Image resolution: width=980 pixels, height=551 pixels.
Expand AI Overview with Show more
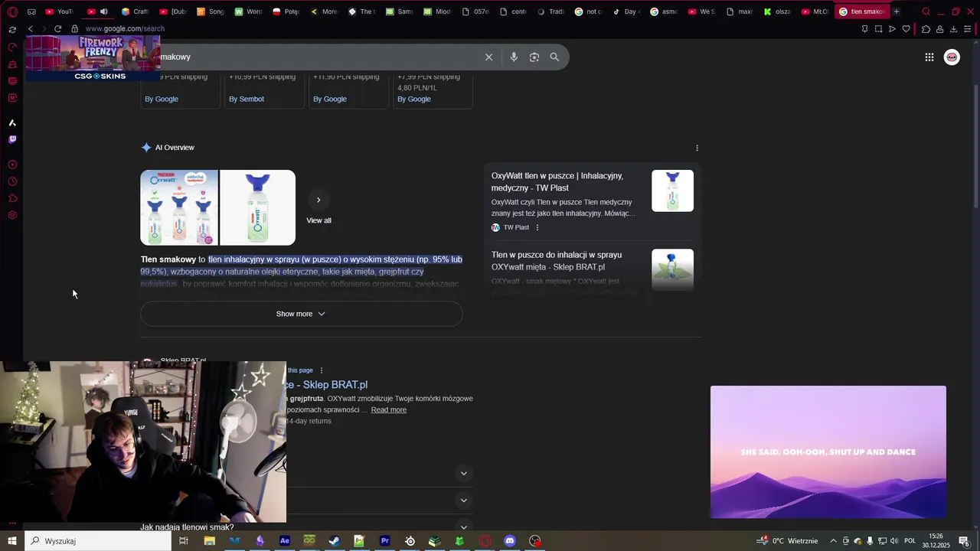click(301, 314)
